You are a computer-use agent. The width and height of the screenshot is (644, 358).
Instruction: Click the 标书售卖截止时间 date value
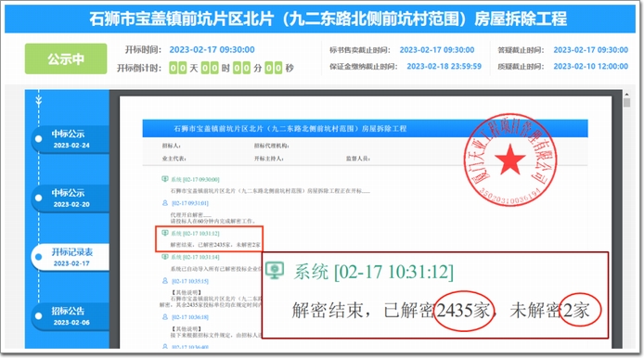(x=437, y=50)
